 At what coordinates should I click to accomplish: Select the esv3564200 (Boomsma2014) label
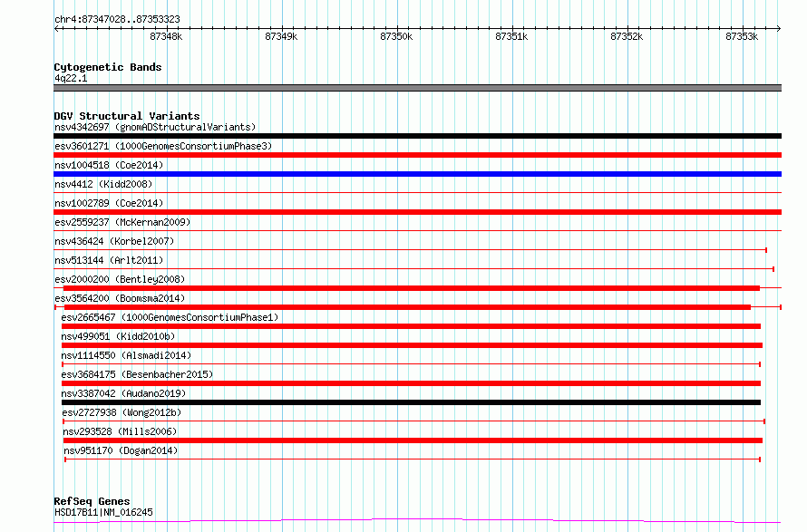pos(120,298)
